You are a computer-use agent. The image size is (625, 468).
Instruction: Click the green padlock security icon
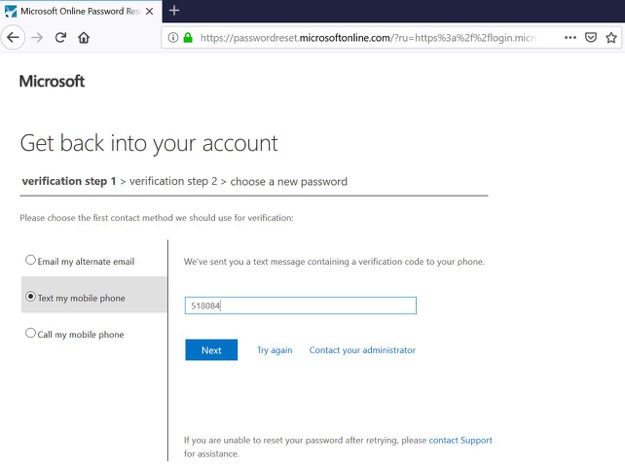point(188,38)
